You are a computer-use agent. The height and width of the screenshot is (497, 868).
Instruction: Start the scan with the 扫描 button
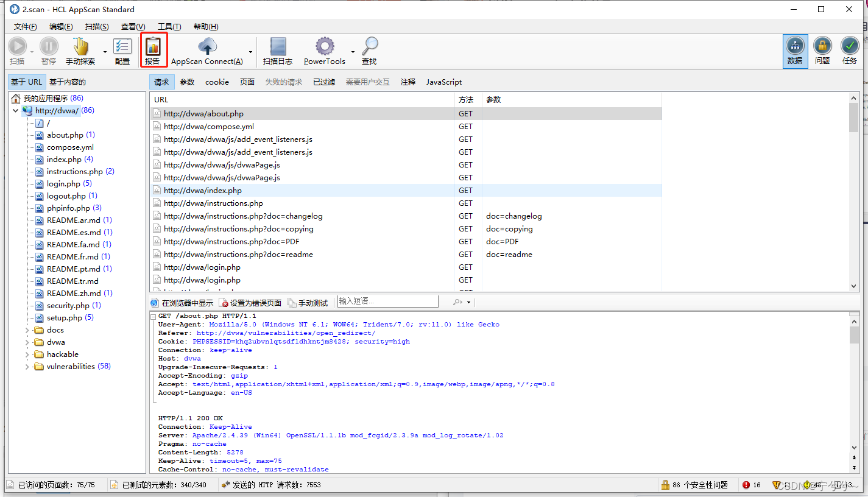[17, 51]
